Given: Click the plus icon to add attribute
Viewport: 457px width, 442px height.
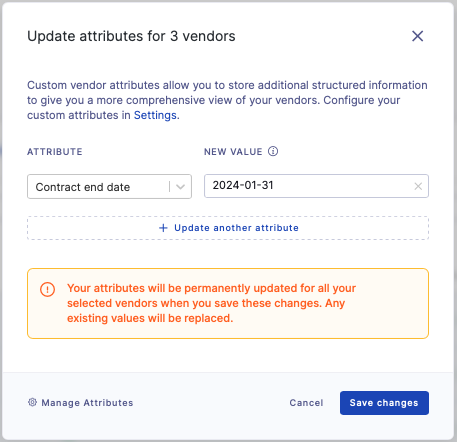Looking at the screenshot, I should point(163,228).
